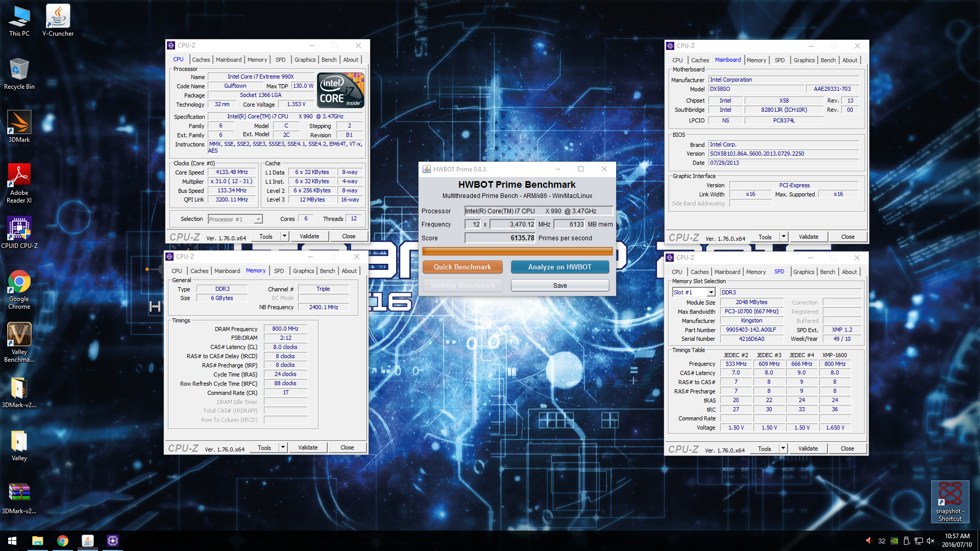Viewport: 980px width, 551px height.
Task: Click the muted volume tray icon
Action: click(930, 541)
